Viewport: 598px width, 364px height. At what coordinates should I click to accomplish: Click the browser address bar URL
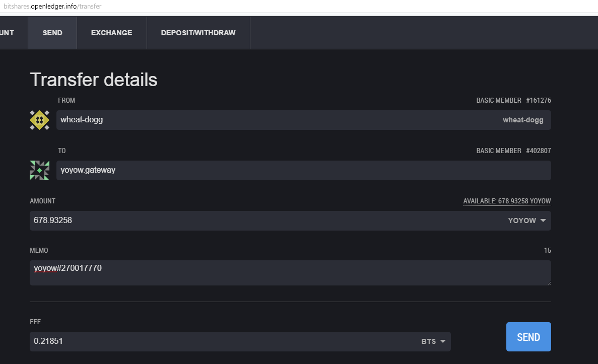point(52,6)
